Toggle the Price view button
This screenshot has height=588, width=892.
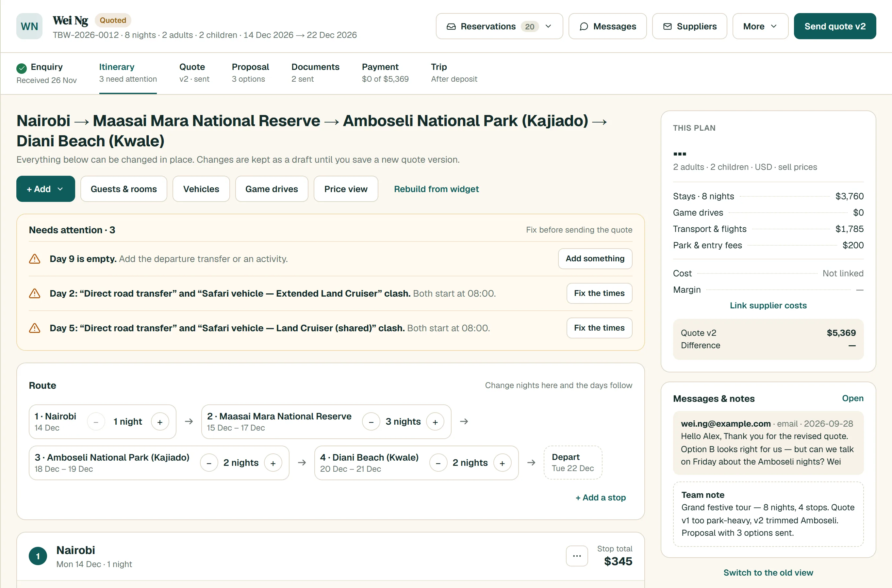click(346, 189)
